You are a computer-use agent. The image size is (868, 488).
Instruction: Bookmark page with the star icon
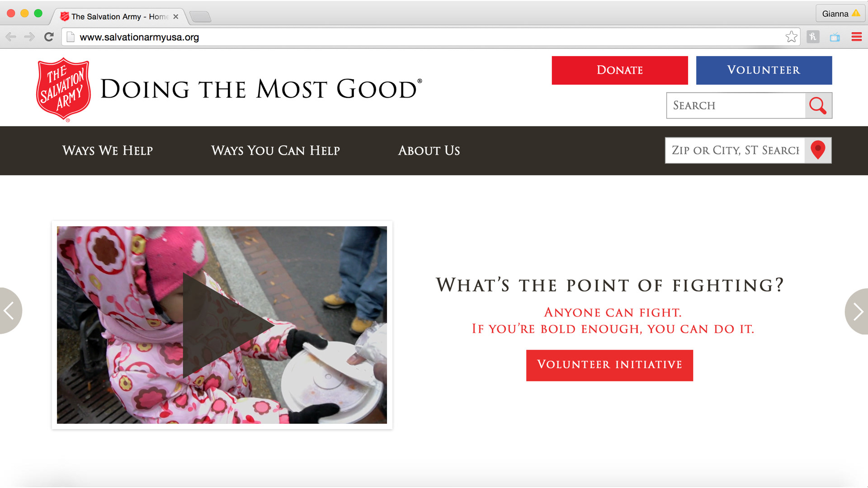pos(791,37)
